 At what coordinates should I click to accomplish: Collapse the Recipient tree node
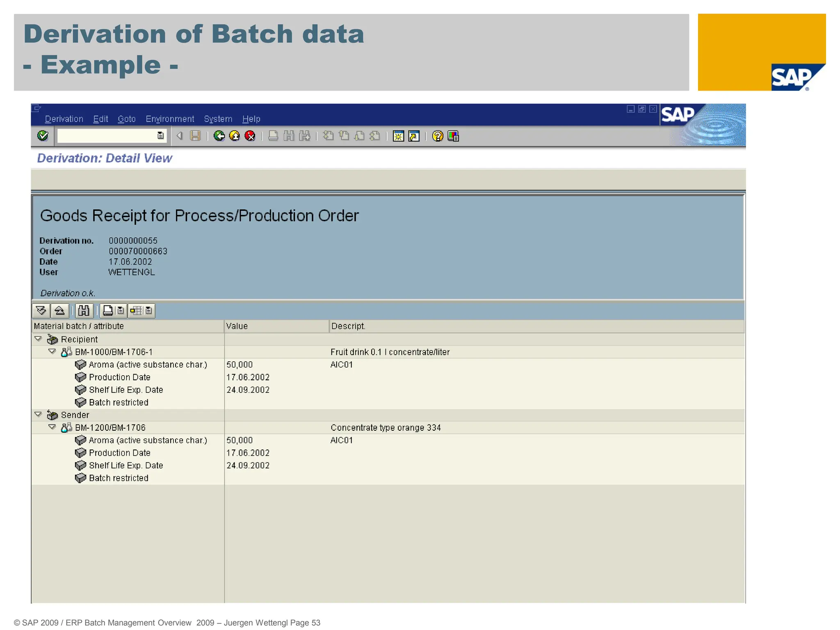[x=38, y=339]
